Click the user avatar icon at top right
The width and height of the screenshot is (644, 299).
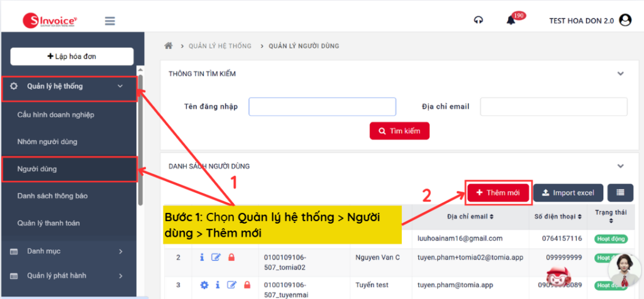[625, 20]
